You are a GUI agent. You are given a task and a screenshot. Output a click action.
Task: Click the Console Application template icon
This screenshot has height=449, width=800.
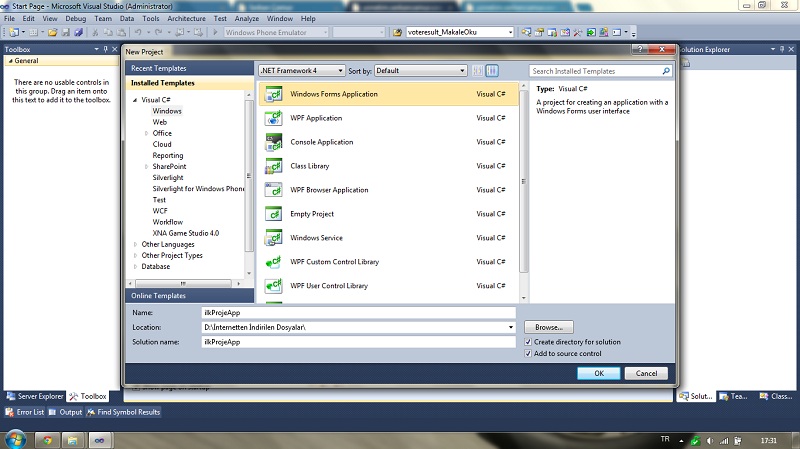pyautogui.click(x=274, y=142)
